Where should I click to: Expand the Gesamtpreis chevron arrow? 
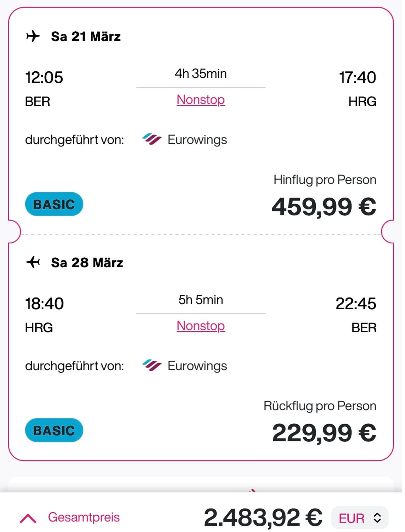28,518
